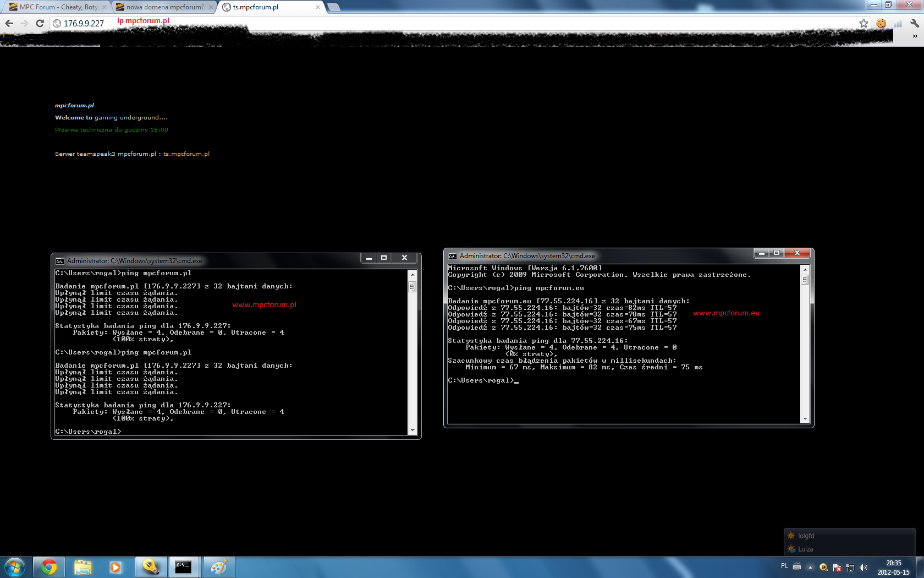Click the ping mpcforum.eu command line
This screenshot has height=578, width=924.
pos(516,288)
